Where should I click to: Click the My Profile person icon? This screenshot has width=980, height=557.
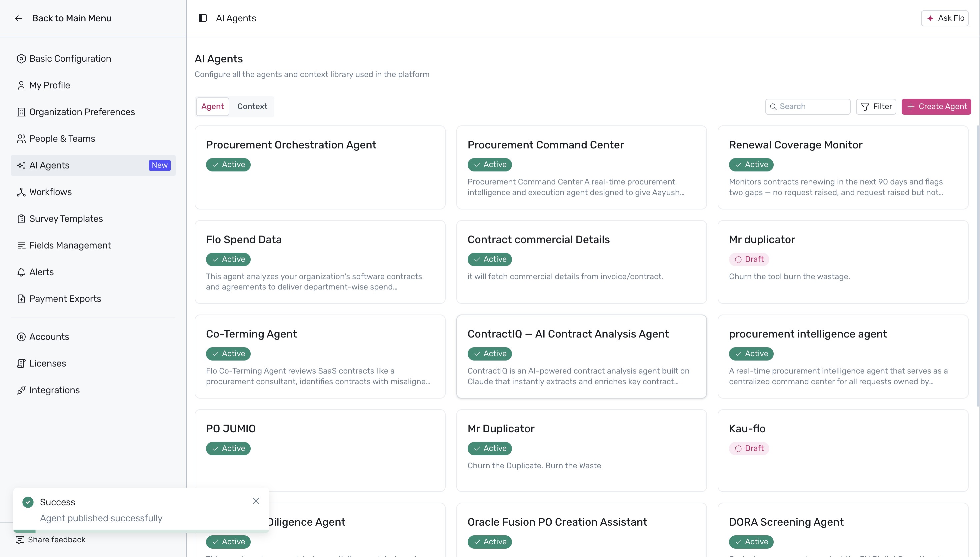pos(21,85)
